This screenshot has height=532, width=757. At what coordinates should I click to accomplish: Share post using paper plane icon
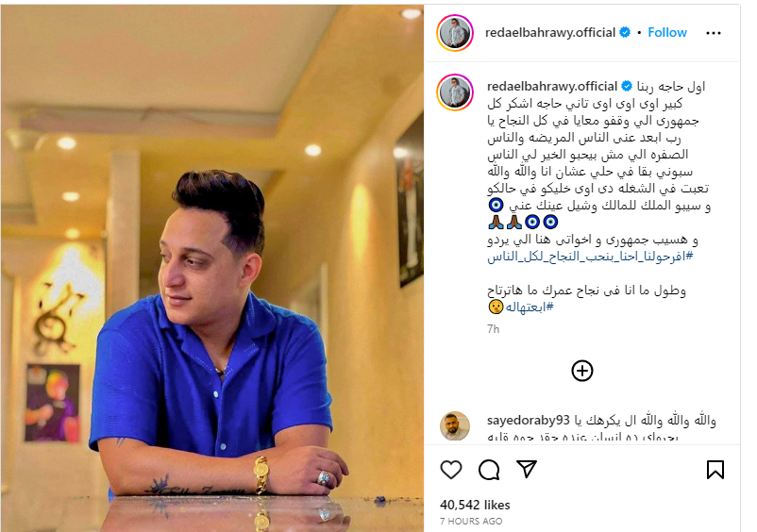tap(527, 469)
